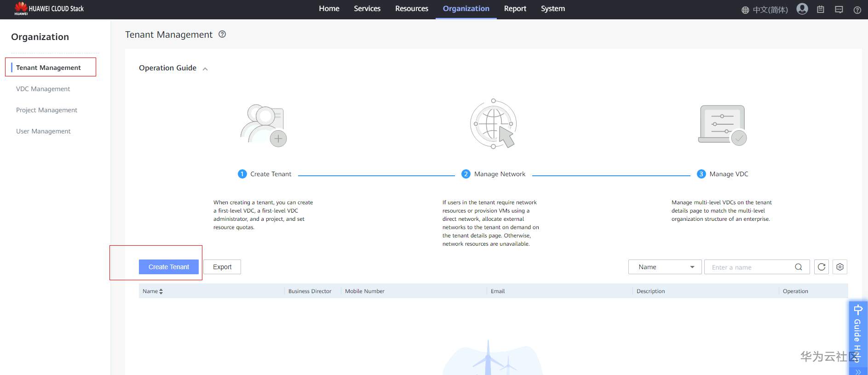Select the Organization top menu item
Viewport: 868px width, 375px height.
(x=466, y=9)
